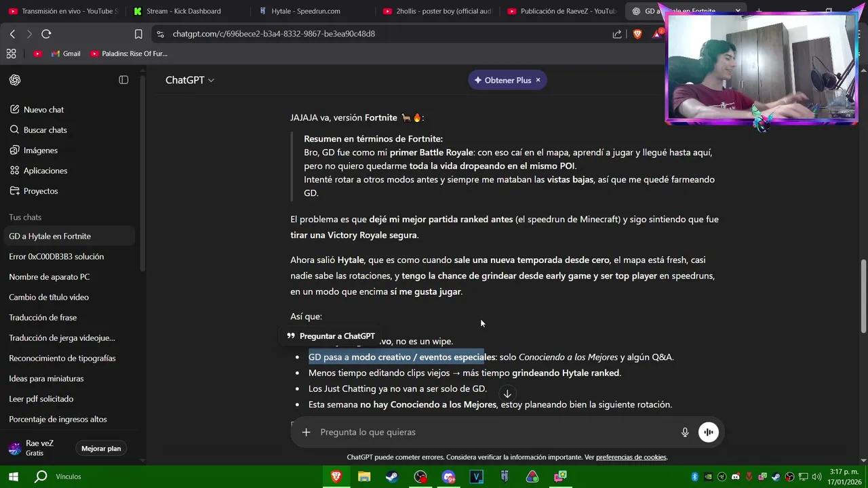Open the Aplicaciones section
This screenshot has width=868, height=488.
pyautogui.click(x=68, y=171)
